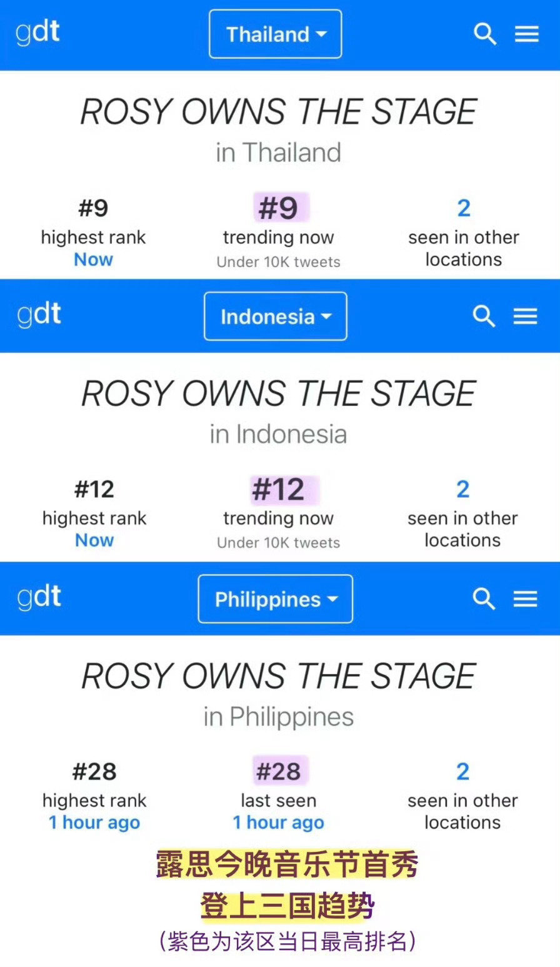Open hamburger menu in Indonesia header
560x967 pixels.
tap(525, 316)
